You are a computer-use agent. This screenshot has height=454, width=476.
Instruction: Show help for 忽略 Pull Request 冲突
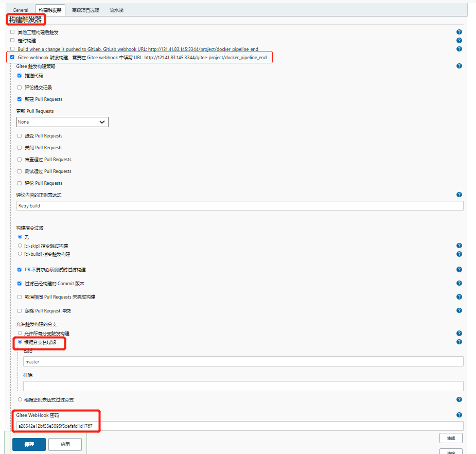coord(459,311)
